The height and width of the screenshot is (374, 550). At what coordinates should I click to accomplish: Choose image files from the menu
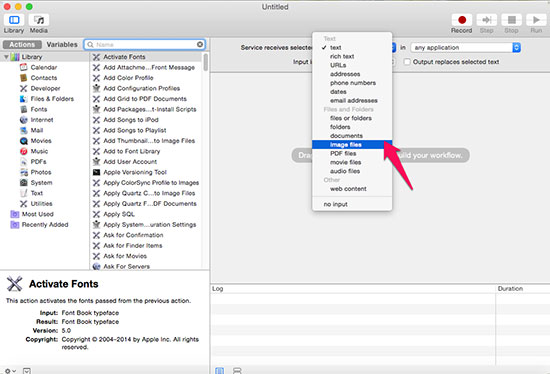[352, 145]
